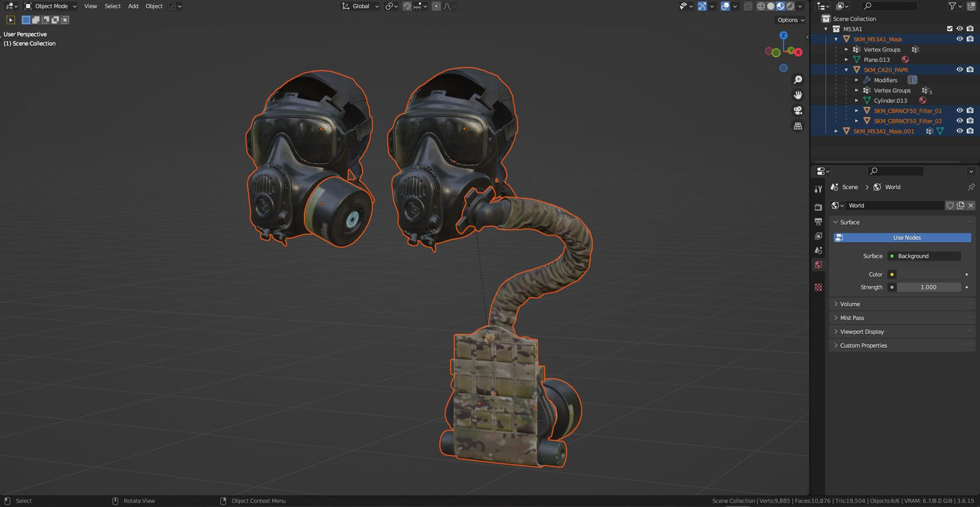Open the Add menu
Screen dimensions: 980x507
(x=133, y=6)
